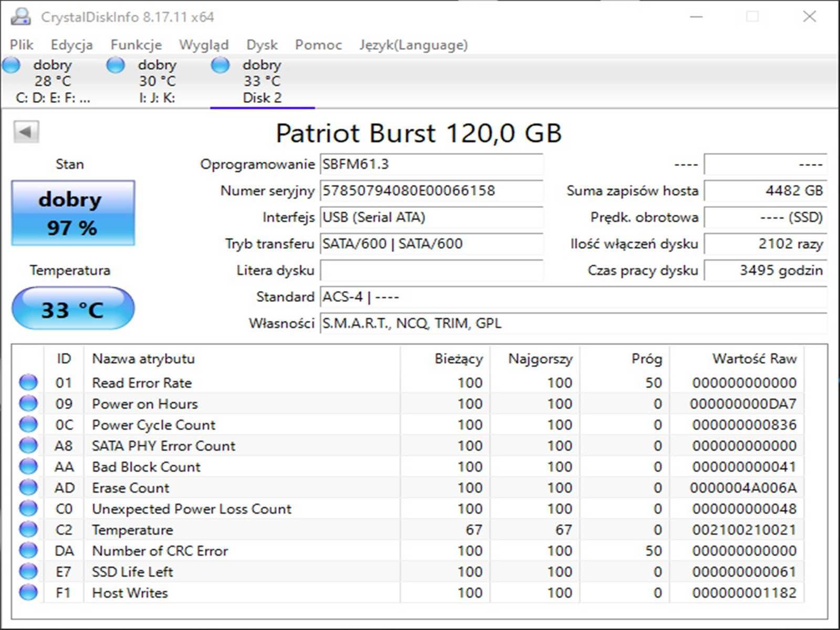840x630 pixels.
Task: Switch to the C: D: E: F: disk tab
Action: 52,81
